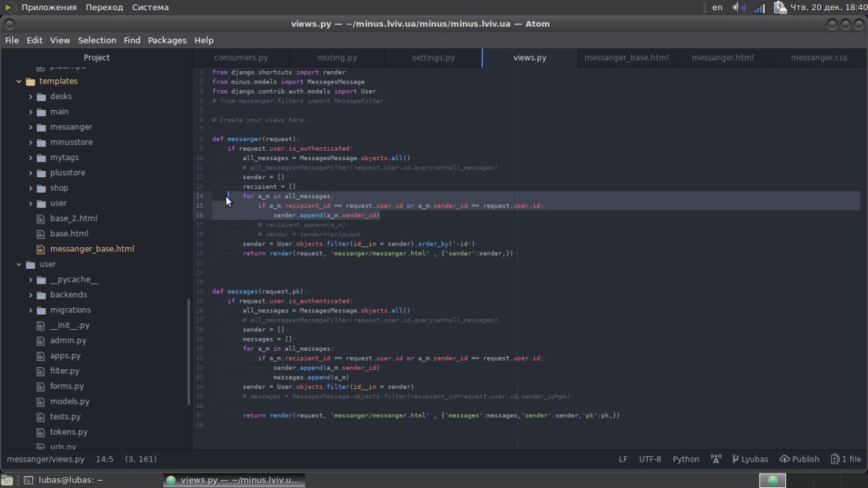Open the Selection menu

[97, 40]
